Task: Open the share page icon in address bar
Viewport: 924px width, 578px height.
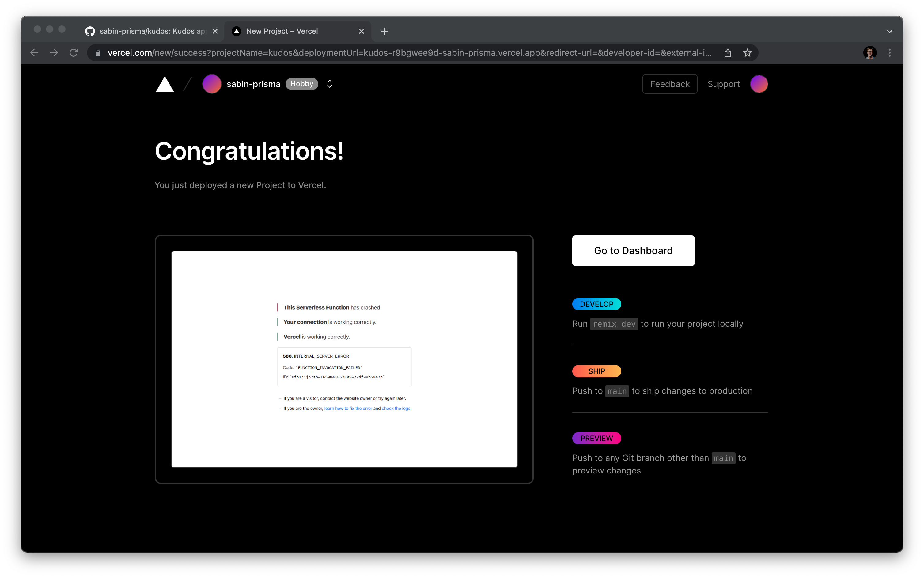Action: 728,53
